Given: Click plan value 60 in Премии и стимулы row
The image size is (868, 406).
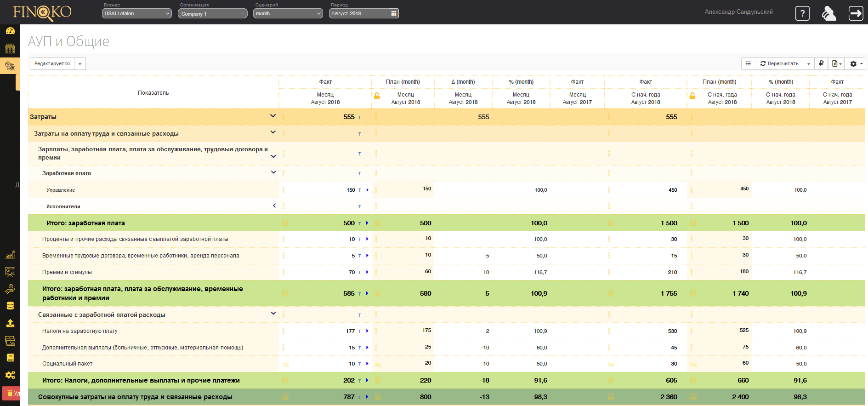Looking at the screenshot, I should (x=428, y=271).
